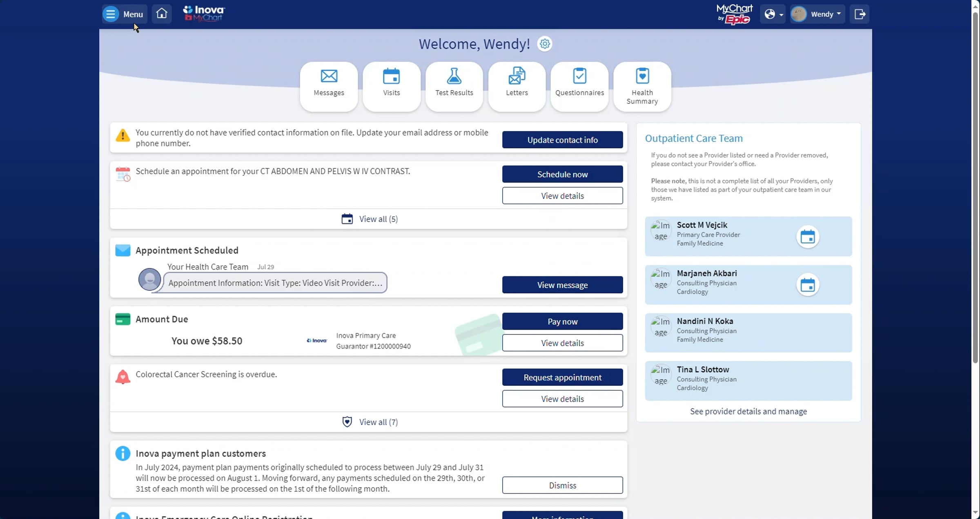Go to home via house icon
The height and width of the screenshot is (519, 980).
[162, 14]
